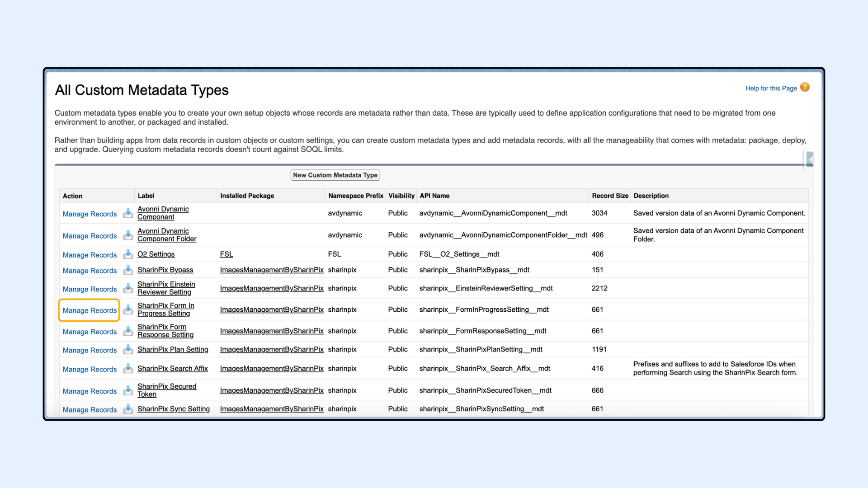Expand the collapsed side panel arrow tab
868x488 pixels.
tap(809, 159)
